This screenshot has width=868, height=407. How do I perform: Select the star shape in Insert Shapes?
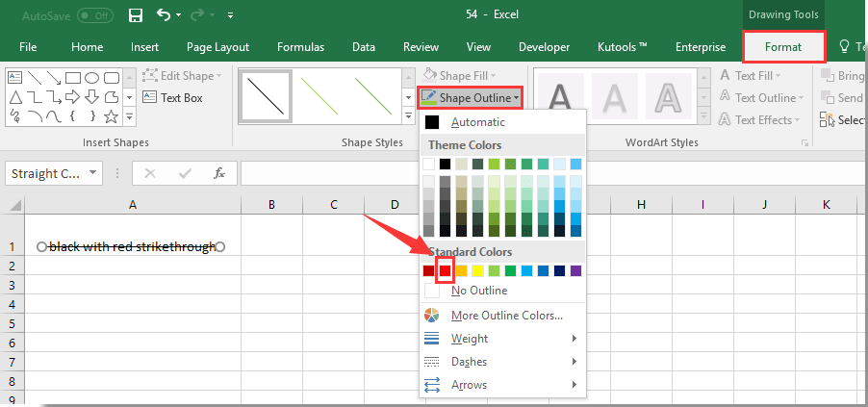tap(112, 116)
